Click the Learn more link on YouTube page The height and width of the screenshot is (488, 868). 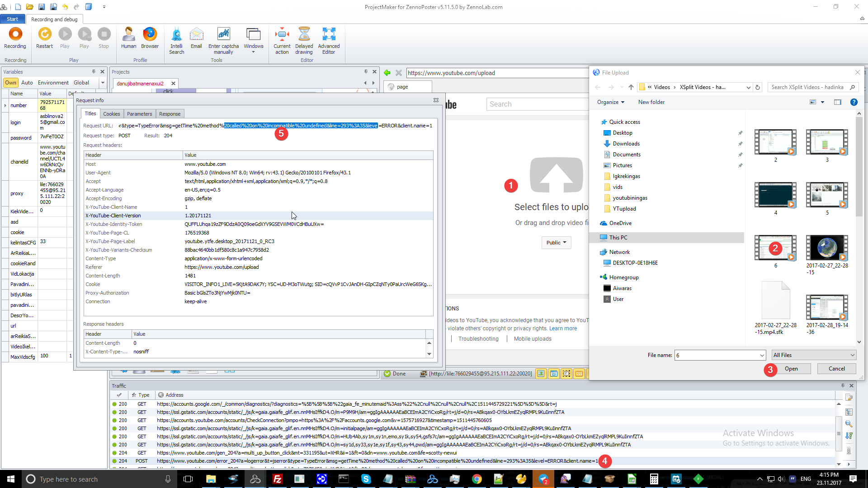(x=563, y=328)
